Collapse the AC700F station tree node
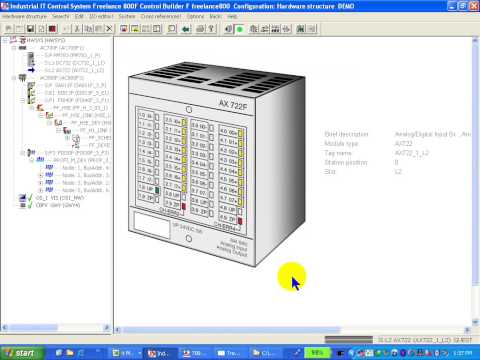 (14, 48)
